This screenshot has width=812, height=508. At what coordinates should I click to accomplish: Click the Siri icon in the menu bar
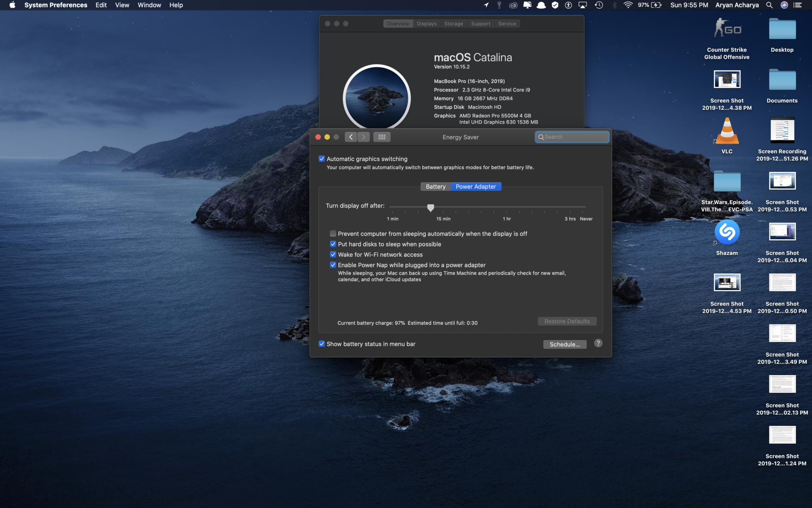(784, 5)
